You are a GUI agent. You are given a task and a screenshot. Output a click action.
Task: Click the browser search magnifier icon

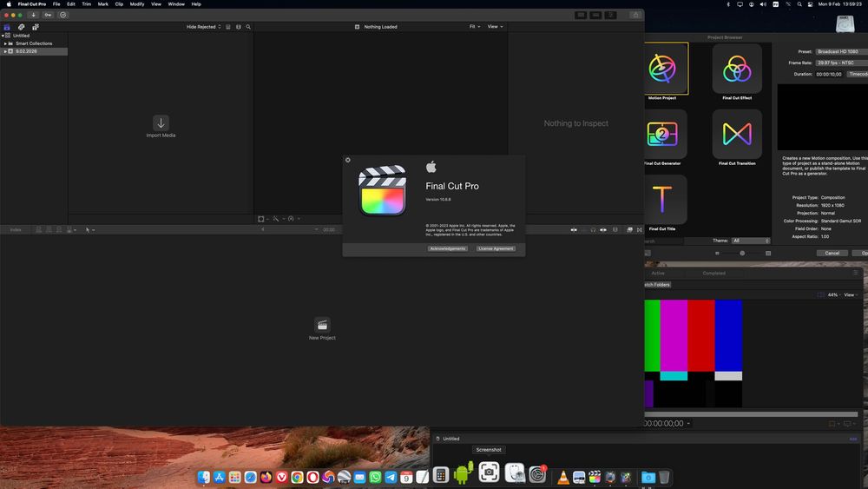click(x=248, y=27)
